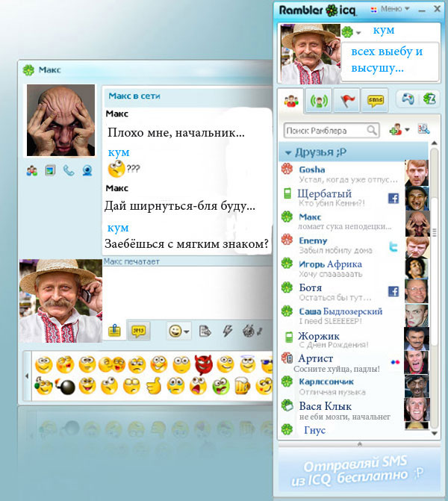Open the Меню dropdown in title bar
This screenshot has height=501, width=448.
[393, 9]
